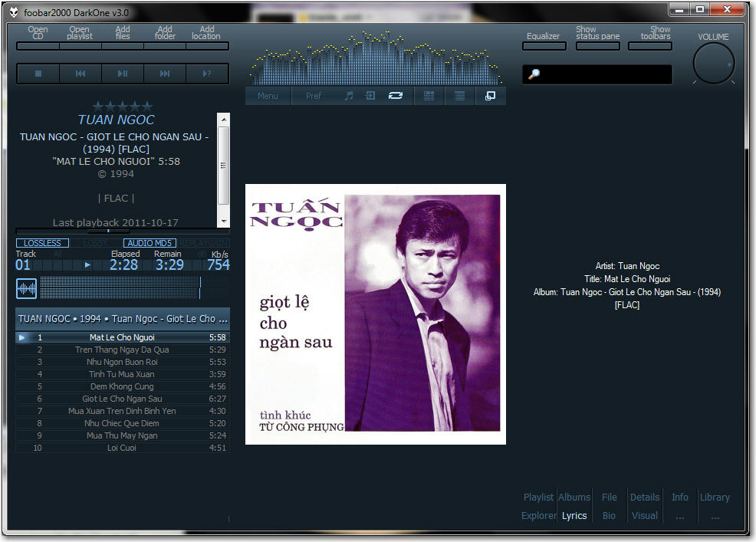Click the music note icon
Viewport: 756px width, 542px height.
pyautogui.click(x=349, y=96)
